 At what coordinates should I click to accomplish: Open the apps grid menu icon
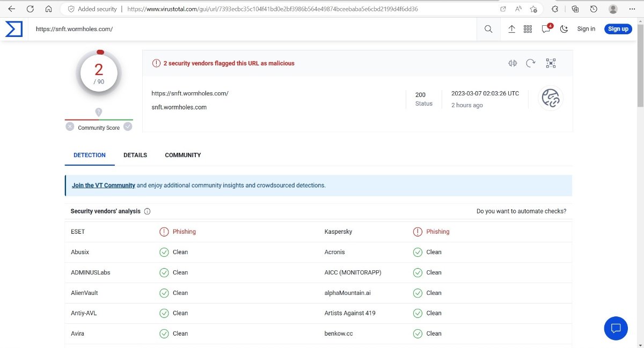pyautogui.click(x=528, y=29)
